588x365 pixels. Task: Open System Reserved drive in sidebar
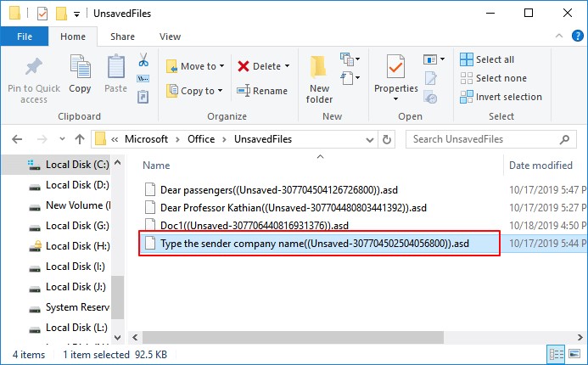(x=70, y=307)
